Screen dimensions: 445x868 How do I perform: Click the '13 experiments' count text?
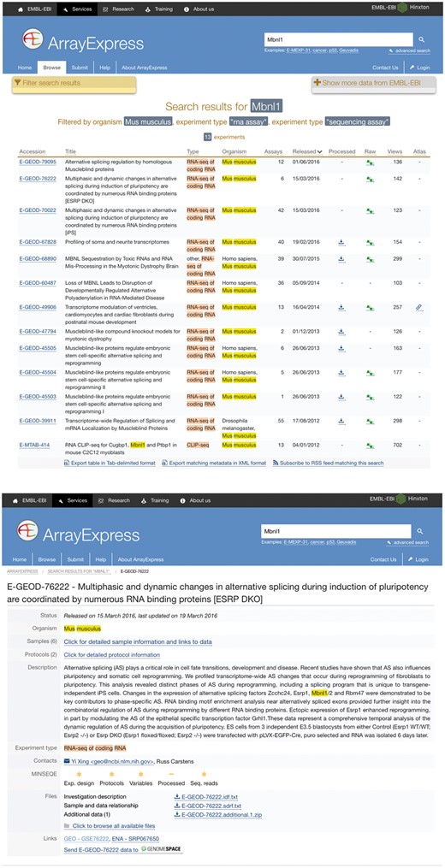click(224, 137)
